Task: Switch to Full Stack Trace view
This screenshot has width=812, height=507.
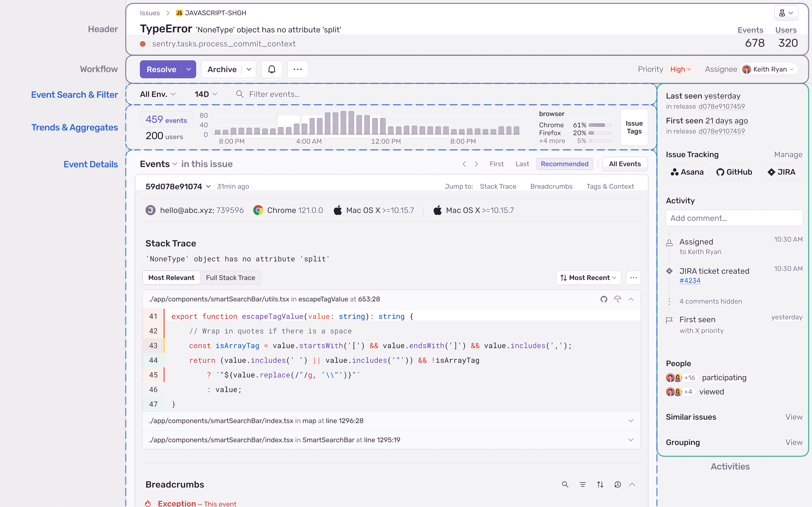Action: coord(230,278)
